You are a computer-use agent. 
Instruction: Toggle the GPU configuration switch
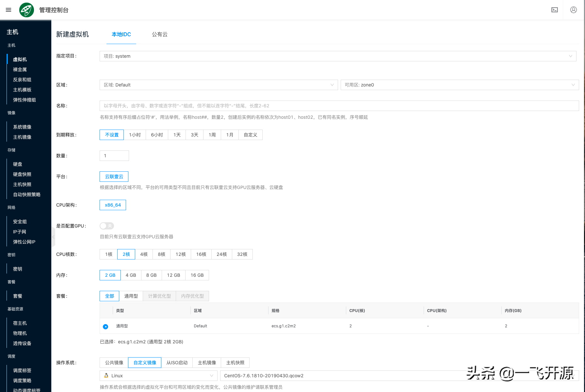click(107, 226)
